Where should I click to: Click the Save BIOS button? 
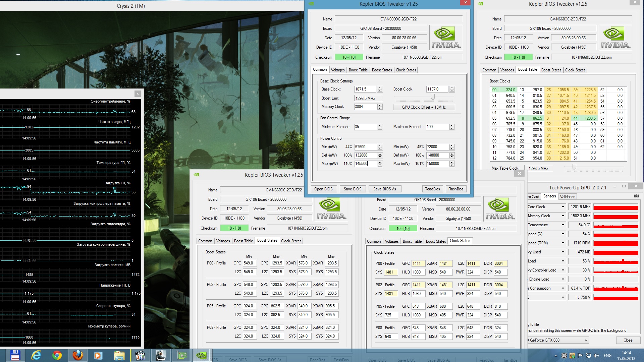pos(353,189)
